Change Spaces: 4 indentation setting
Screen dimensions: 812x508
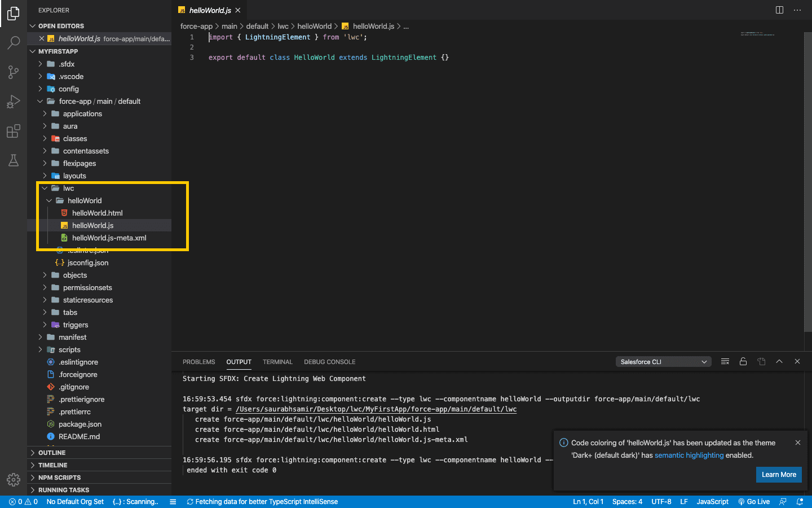click(627, 502)
